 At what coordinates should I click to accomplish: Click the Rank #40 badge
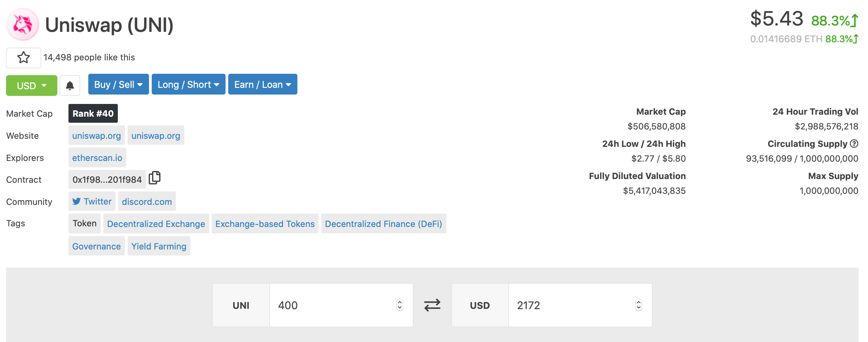point(93,113)
